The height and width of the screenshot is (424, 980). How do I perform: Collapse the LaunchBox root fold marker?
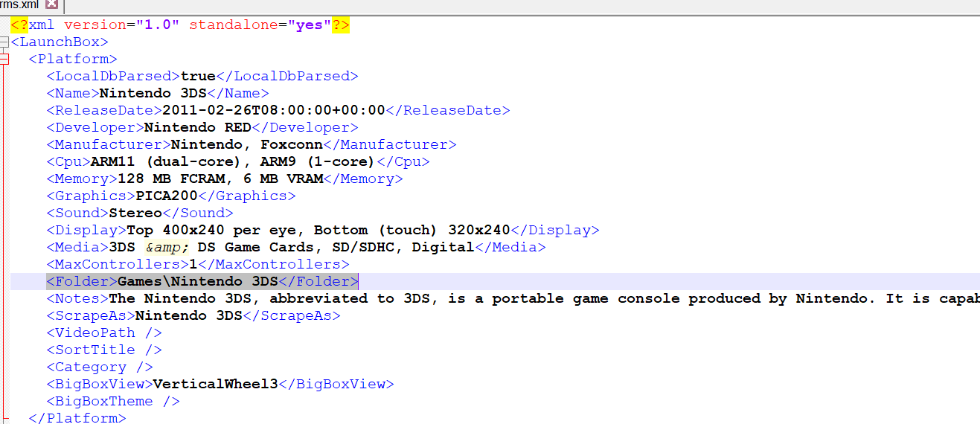(x=4, y=42)
